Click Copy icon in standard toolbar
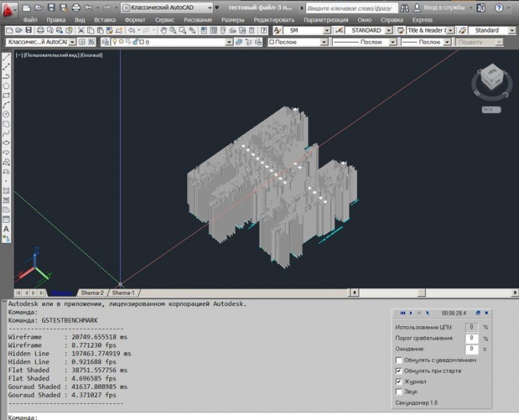The width and height of the screenshot is (519, 420). [x=90, y=31]
